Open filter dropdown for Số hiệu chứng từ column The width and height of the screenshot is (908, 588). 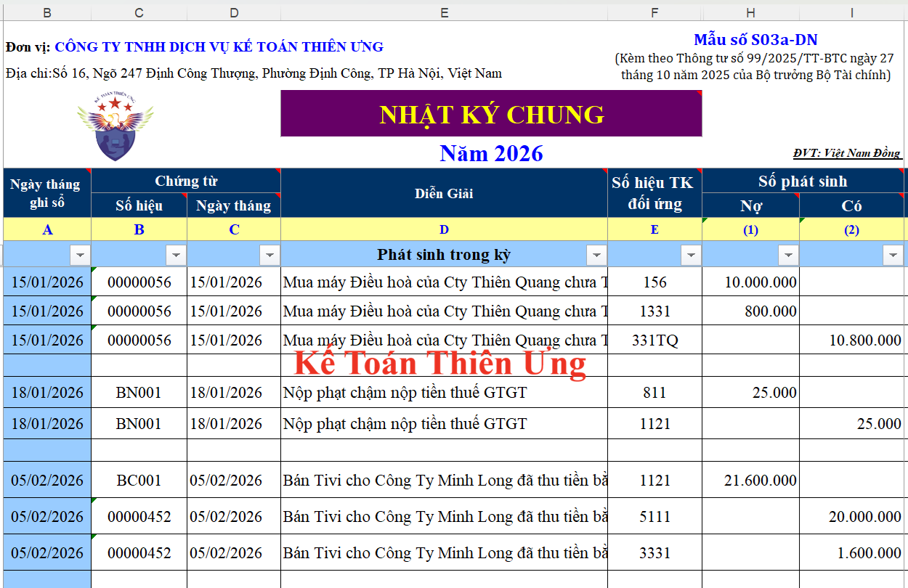point(176,255)
